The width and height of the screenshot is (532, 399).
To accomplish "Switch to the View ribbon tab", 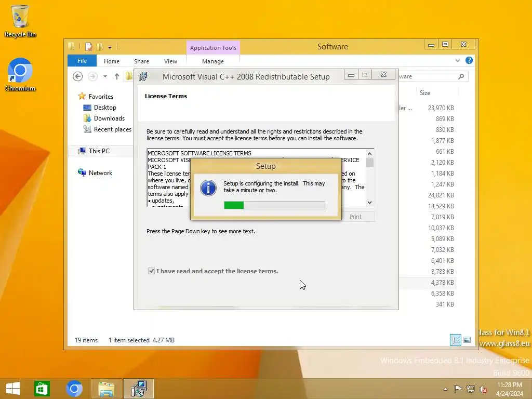I will 170,61.
